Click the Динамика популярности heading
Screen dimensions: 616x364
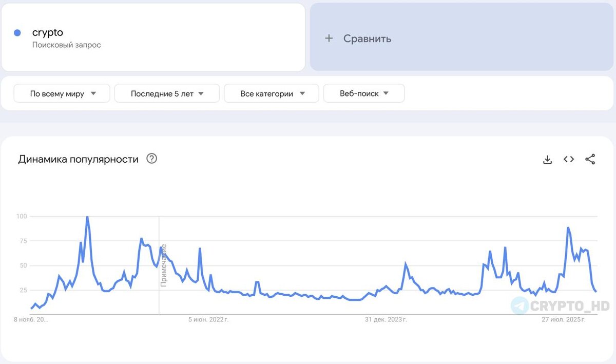(78, 159)
